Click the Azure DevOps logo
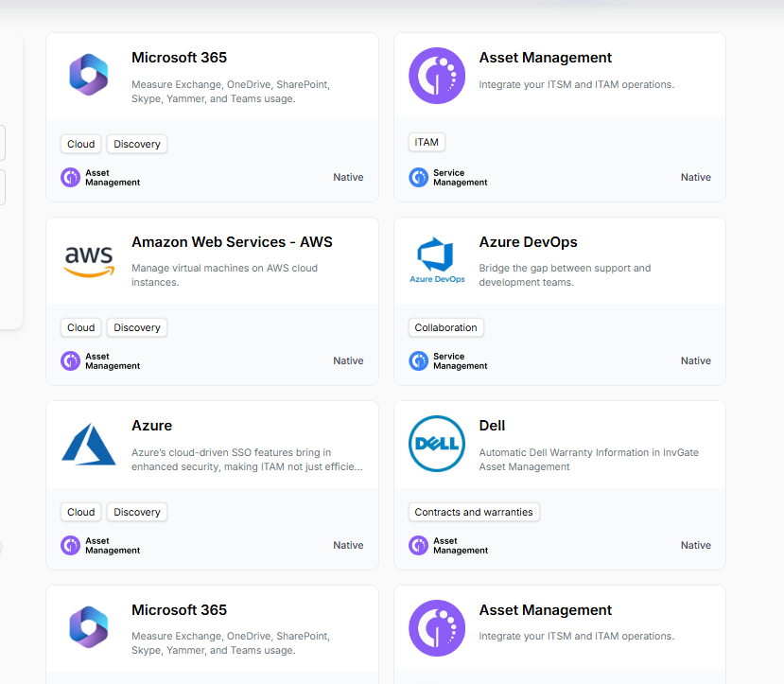The image size is (784, 684). tap(437, 260)
